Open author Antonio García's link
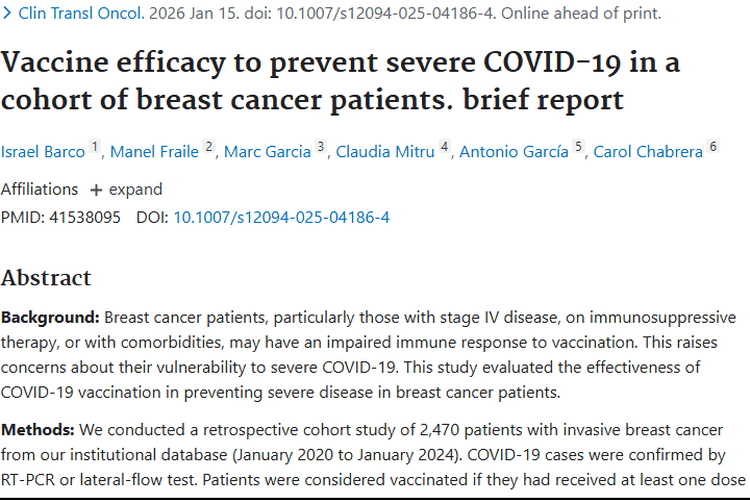The image size is (750, 500). point(515,152)
